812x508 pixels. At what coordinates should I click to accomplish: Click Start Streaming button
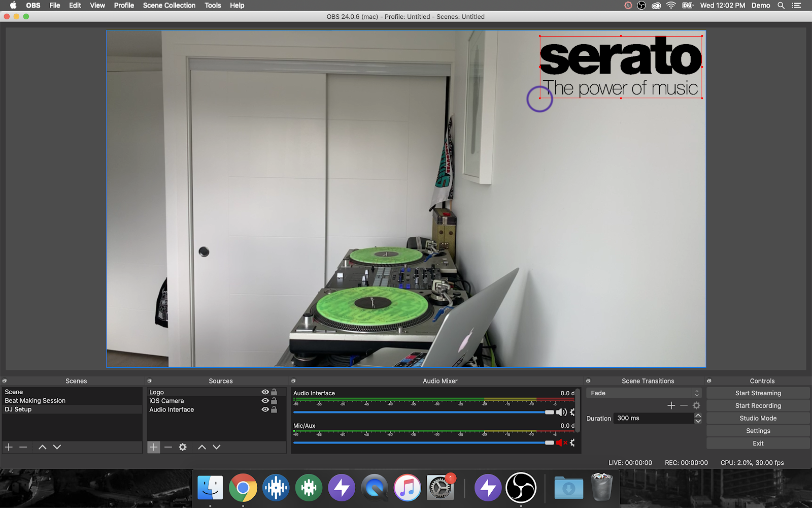pos(758,393)
